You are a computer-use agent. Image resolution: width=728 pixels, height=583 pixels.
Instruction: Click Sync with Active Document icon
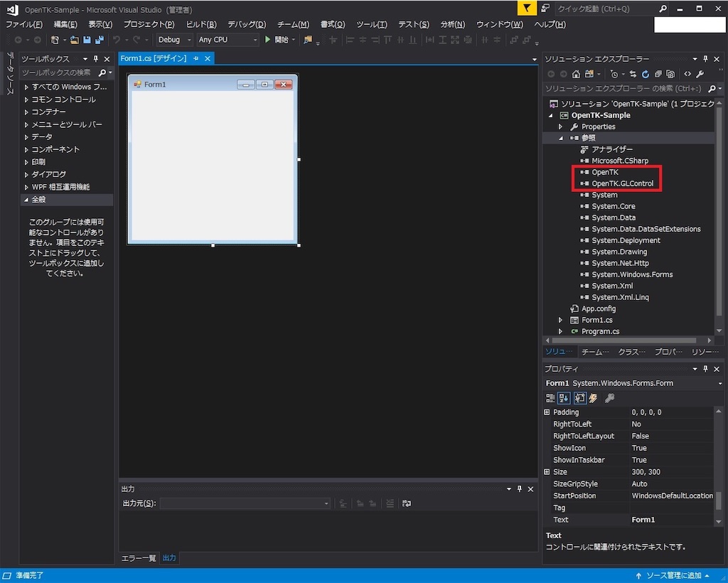633,74
